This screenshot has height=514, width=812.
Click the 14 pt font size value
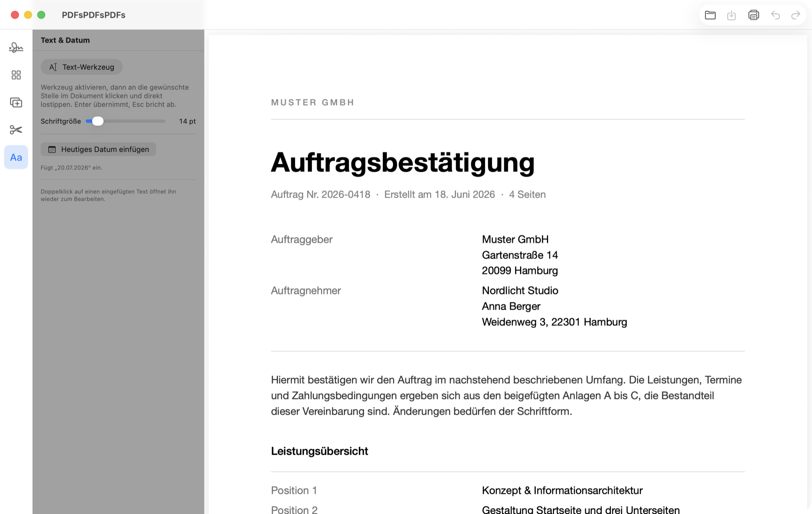click(187, 121)
